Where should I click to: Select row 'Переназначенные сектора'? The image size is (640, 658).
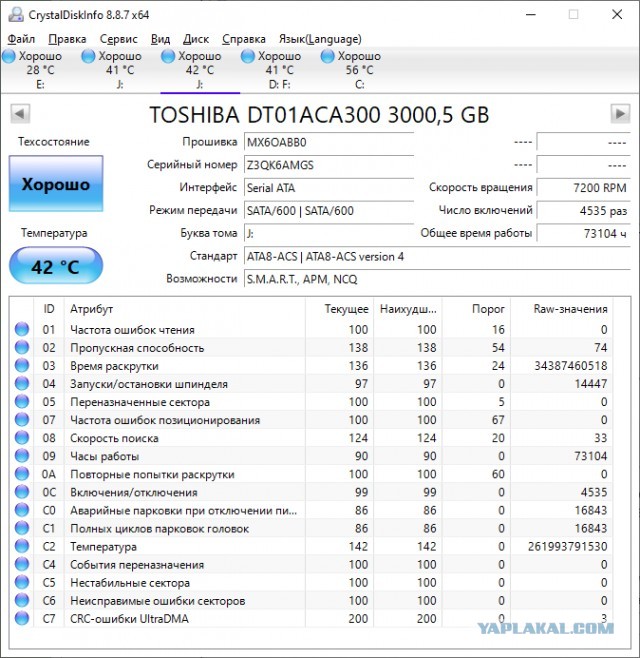[311, 402]
